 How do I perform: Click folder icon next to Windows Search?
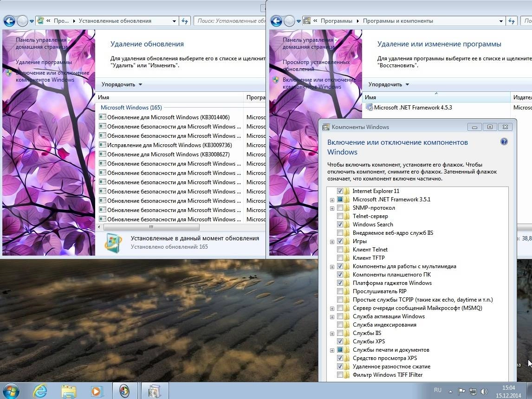tap(347, 224)
